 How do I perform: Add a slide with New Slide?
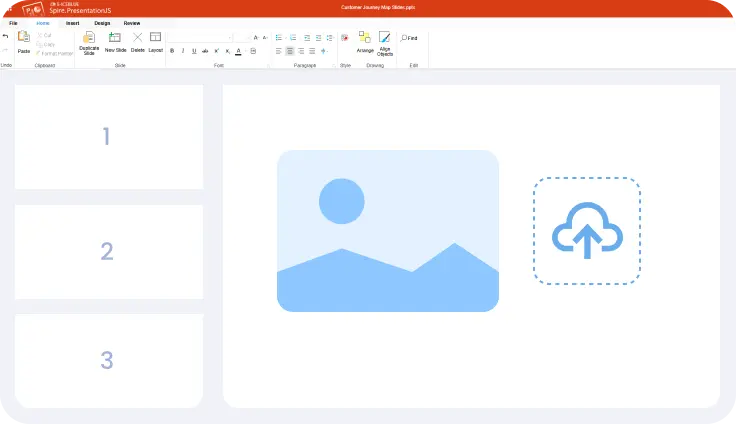115,40
